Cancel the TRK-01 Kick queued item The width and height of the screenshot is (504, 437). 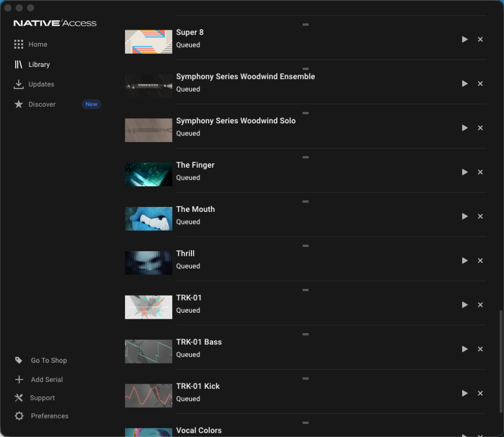480,393
